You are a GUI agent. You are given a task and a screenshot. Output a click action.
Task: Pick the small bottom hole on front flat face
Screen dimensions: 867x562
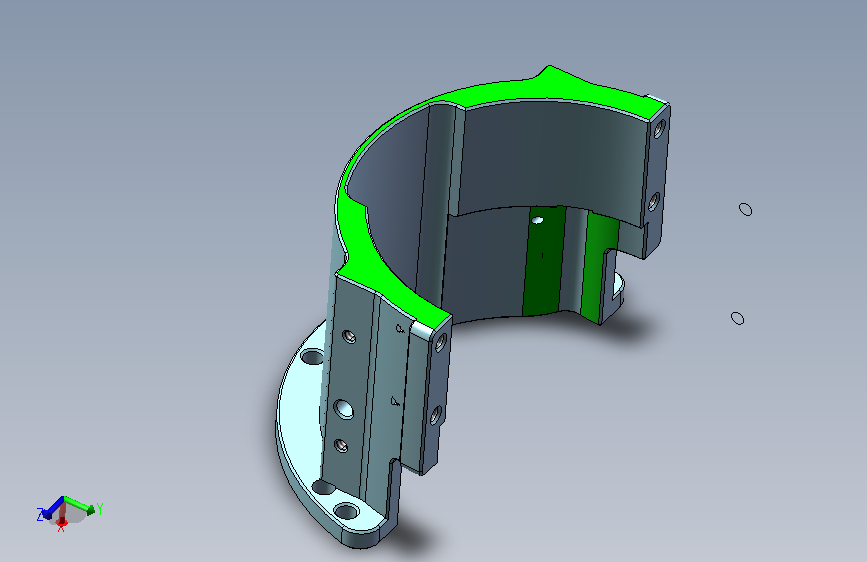(x=341, y=445)
